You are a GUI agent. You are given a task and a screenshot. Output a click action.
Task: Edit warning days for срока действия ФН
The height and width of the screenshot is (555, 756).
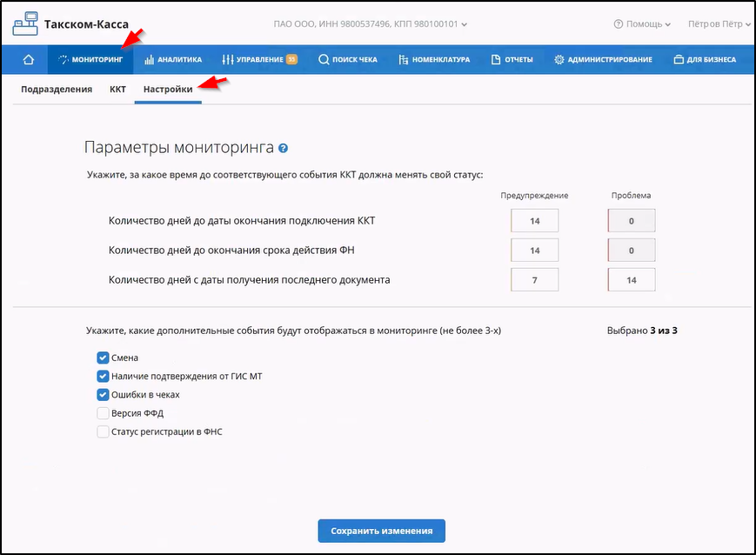tap(535, 251)
